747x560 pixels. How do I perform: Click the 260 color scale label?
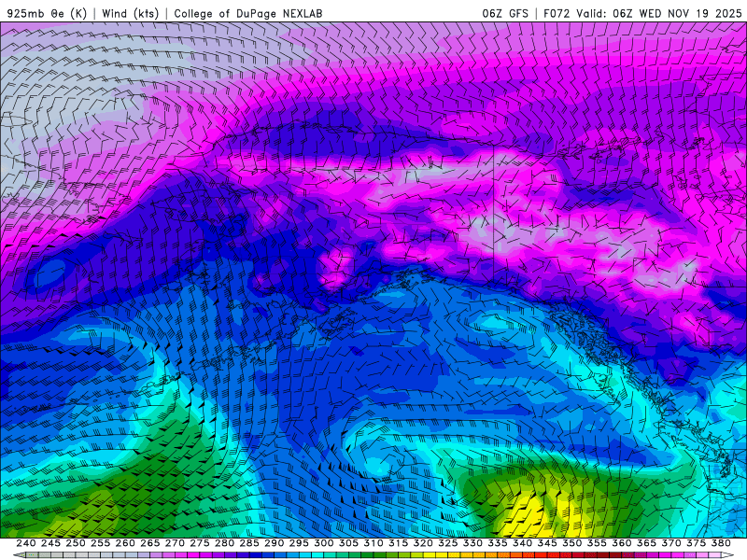point(125,543)
